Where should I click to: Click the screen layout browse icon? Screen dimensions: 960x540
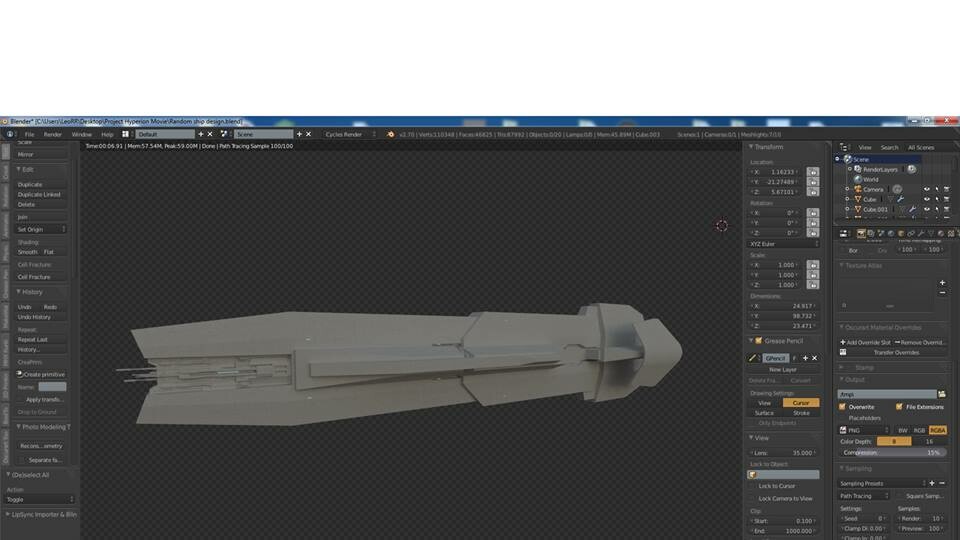[x=126, y=134]
